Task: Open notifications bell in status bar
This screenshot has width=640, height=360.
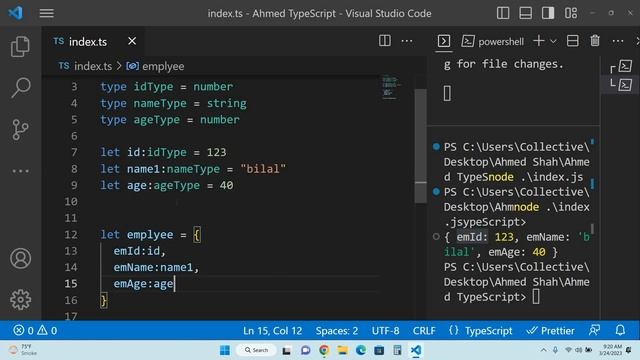Action: (620, 330)
